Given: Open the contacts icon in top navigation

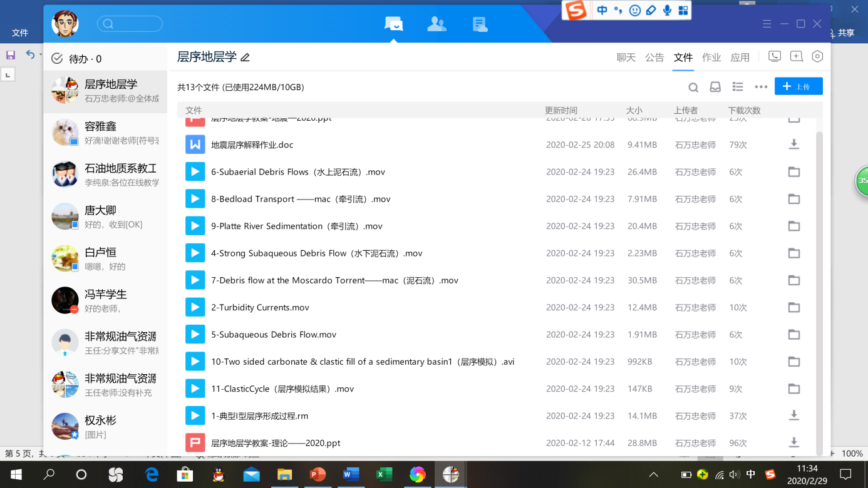Looking at the screenshot, I should click(x=437, y=24).
